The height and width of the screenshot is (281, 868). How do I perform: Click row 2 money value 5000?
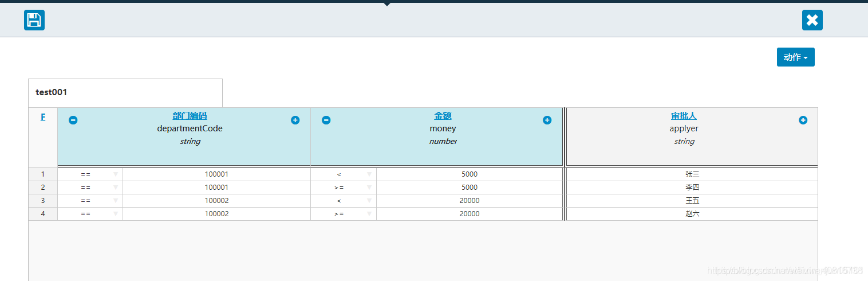pos(469,188)
